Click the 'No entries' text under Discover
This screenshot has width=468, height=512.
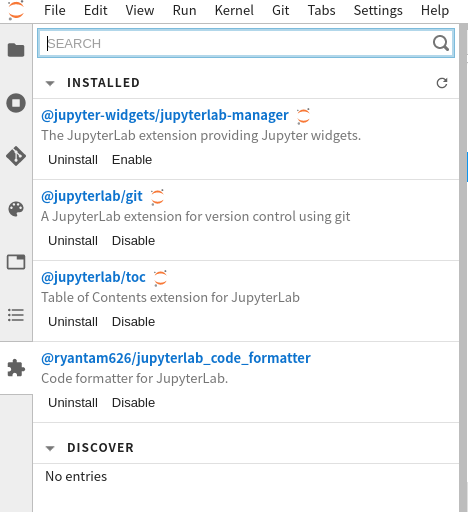pos(76,476)
